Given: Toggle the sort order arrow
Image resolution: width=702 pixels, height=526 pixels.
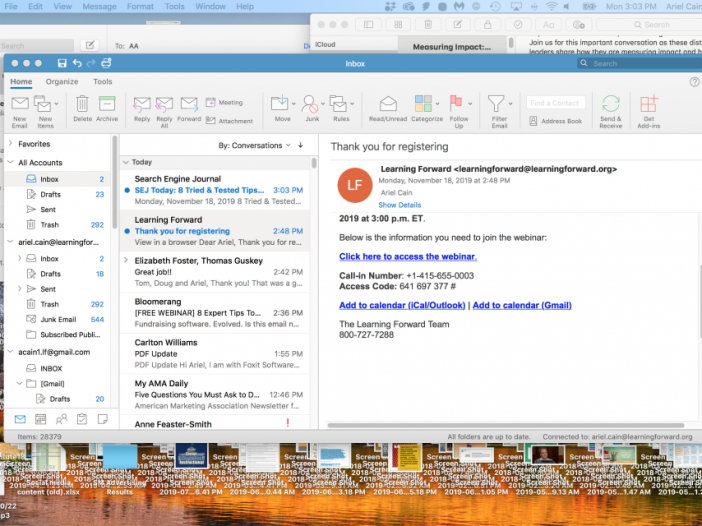Looking at the screenshot, I should [300, 145].
